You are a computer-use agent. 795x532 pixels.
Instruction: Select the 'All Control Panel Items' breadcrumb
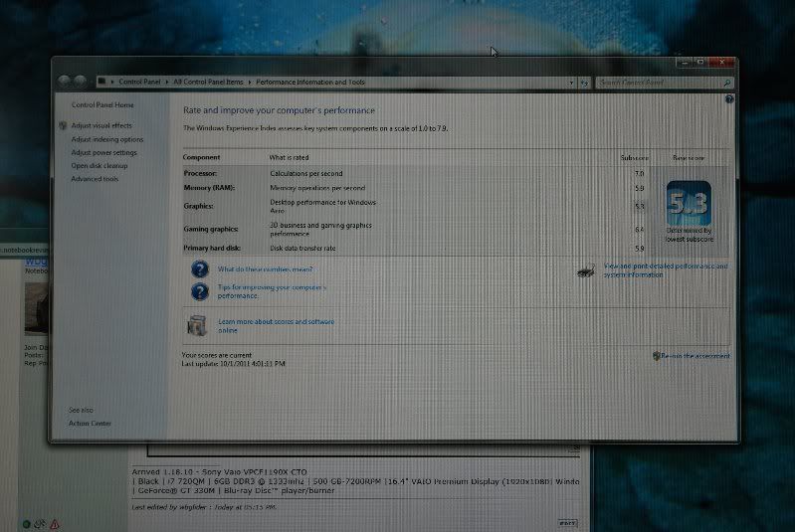tap(208, 83)
